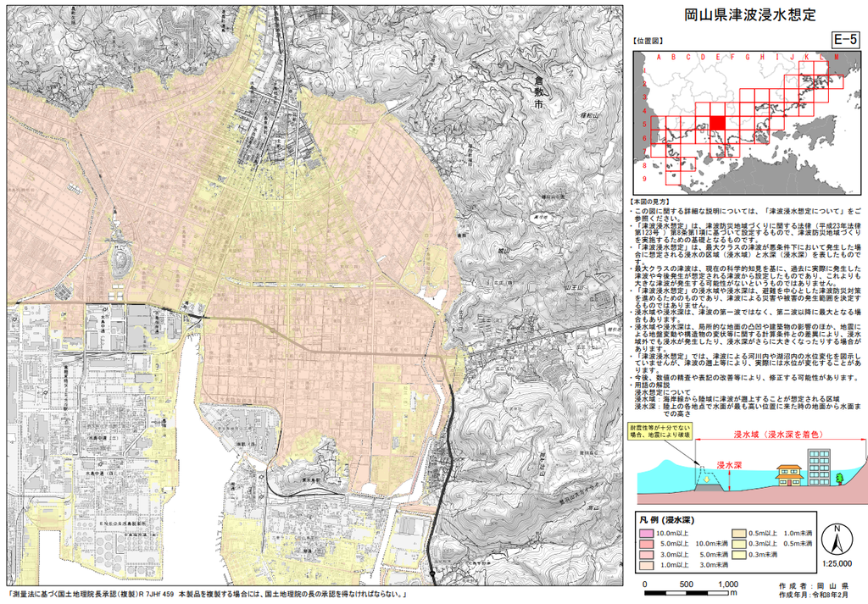Click the 岡山県津波浸水想定 title
This screenshot has width=868, height=604.
click(750, 15)
